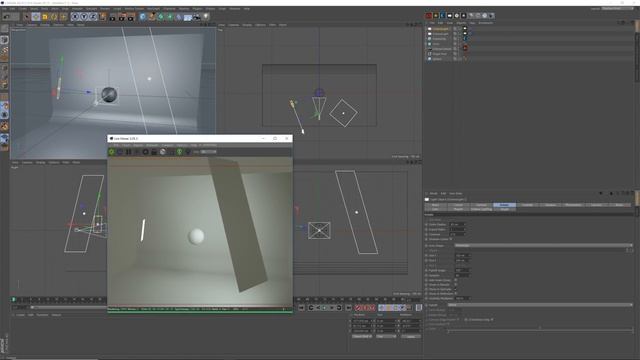Open the File menu in main menu bar
The width and height of the screenshot is (640, 360).
tap(4, 9)
